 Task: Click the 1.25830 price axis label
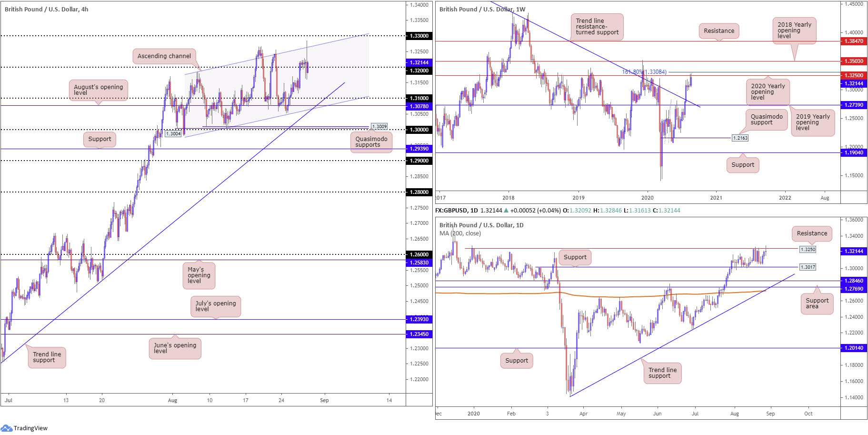(419, 263)
